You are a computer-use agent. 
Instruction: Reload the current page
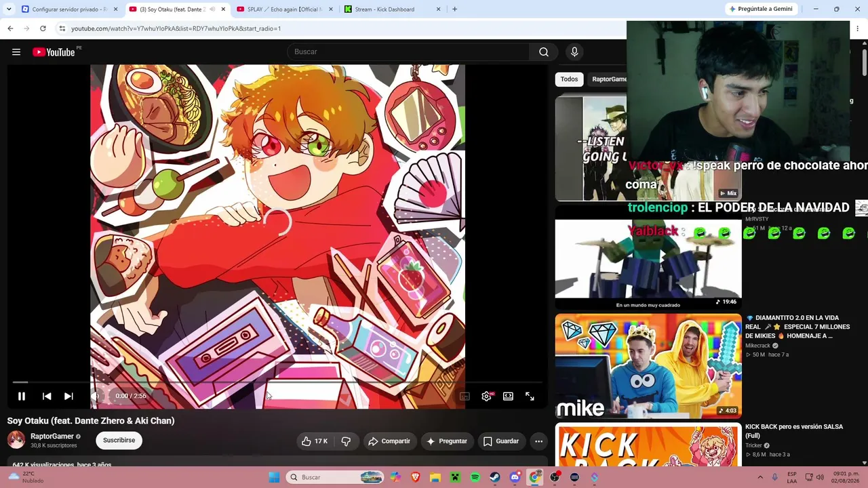(x=43, y=28)
